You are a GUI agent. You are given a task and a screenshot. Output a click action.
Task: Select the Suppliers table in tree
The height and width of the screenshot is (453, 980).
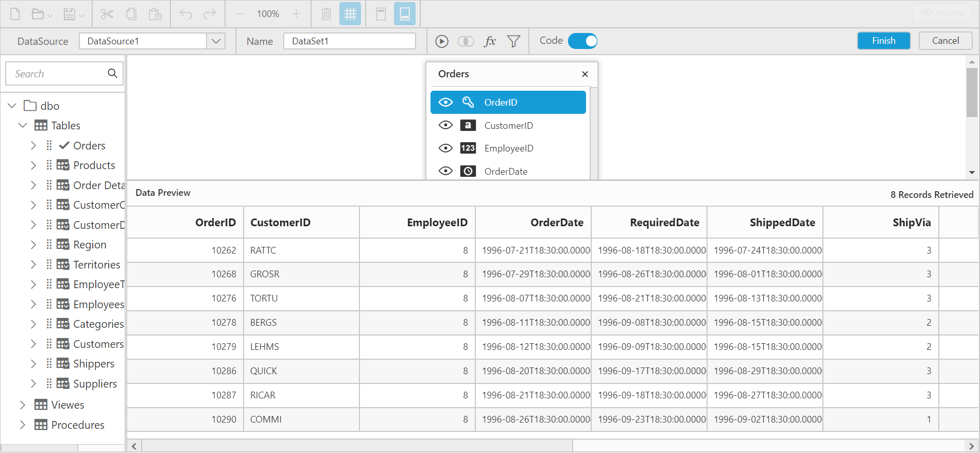coord(95,384)
